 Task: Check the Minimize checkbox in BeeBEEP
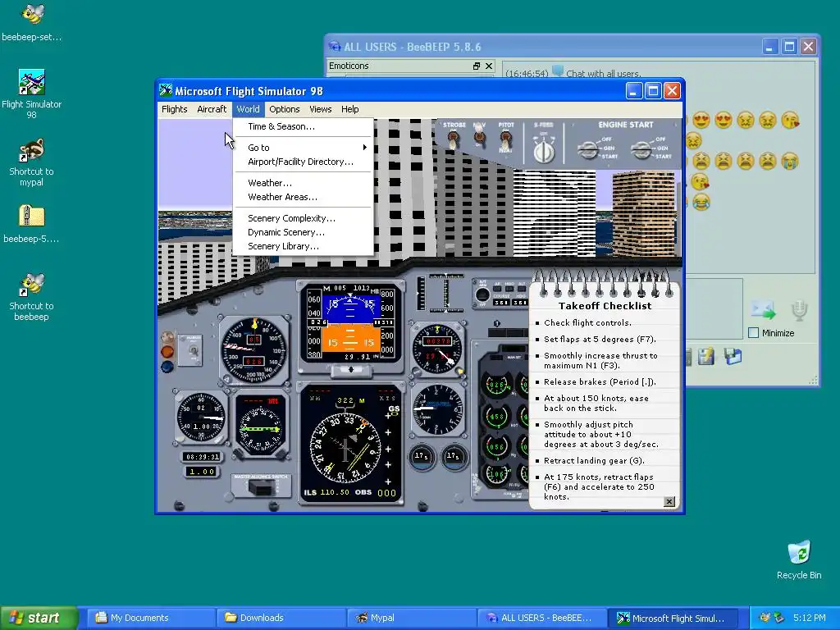[x=753, y=333]
